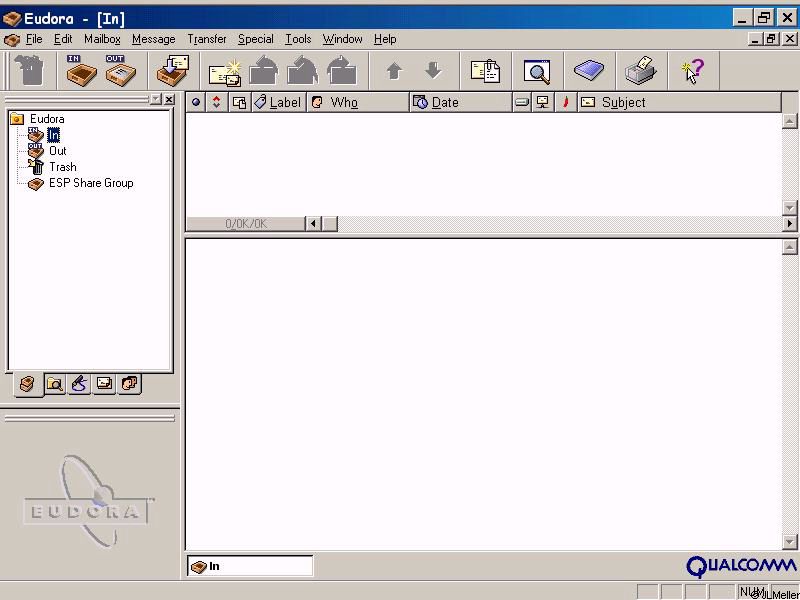
Task: Click message list vertical scroll up arrow
Action: click(789, 121)
